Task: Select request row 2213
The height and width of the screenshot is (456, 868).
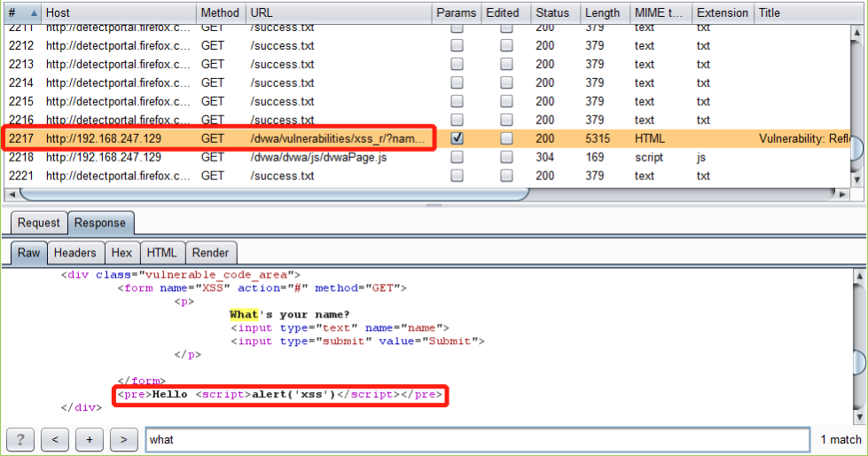Action: pyautogui.click(x=426, y=64)
